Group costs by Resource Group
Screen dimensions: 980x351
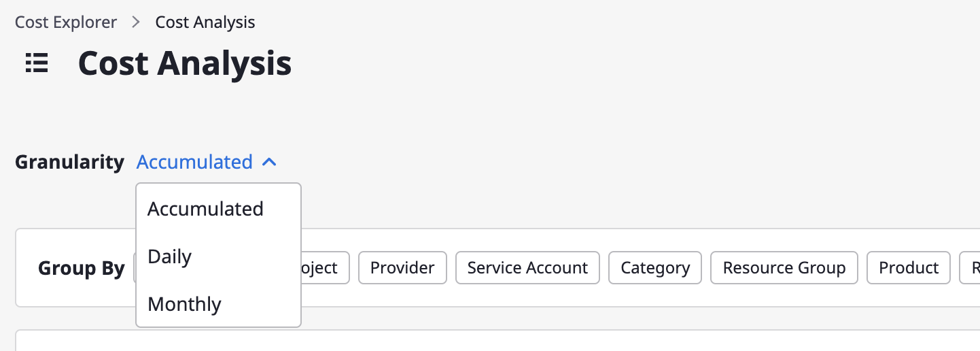pyautogui.click(x=784, y=268)
